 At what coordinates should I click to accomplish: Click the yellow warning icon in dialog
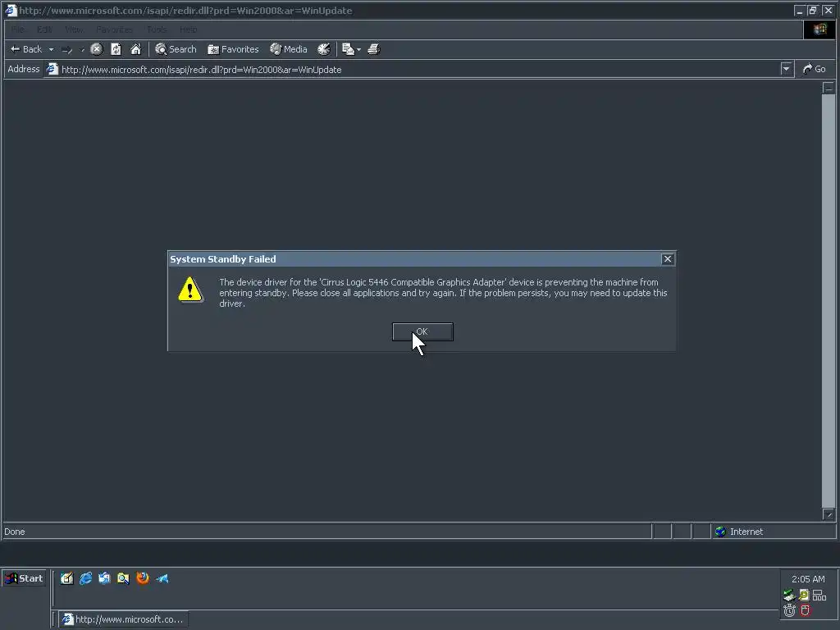(190, 290)
